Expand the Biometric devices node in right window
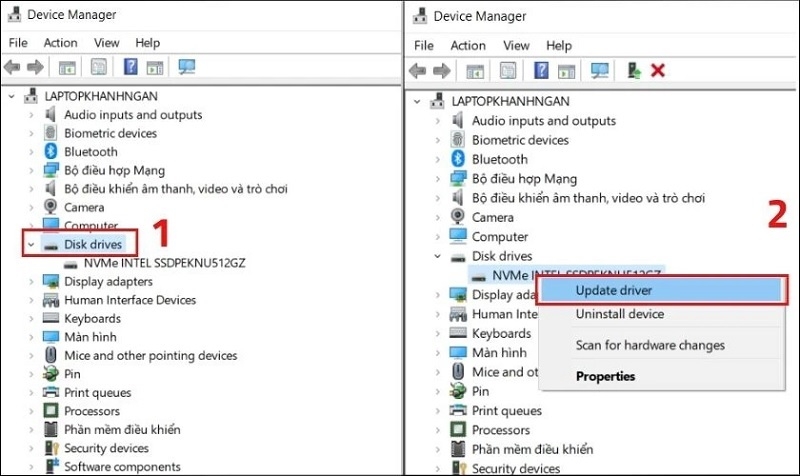This screenshot has width=800, height=476. click(439, 140)
